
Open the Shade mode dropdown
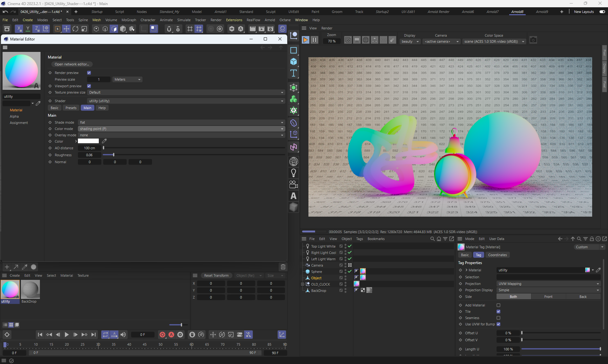(181, 122)
